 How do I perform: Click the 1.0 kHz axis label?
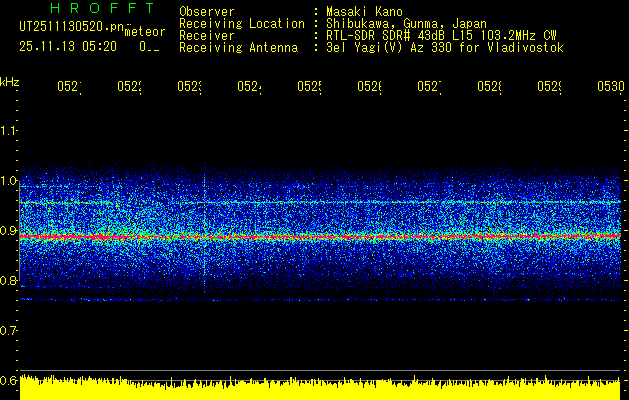point(8,181)
